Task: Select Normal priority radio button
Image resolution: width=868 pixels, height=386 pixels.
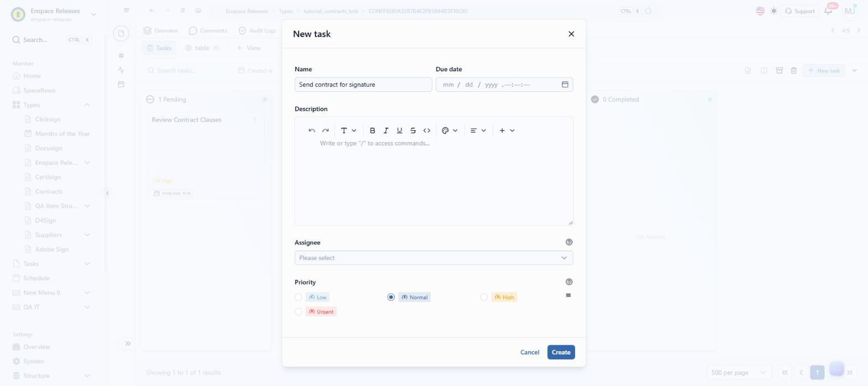Action: pos(391,298)
